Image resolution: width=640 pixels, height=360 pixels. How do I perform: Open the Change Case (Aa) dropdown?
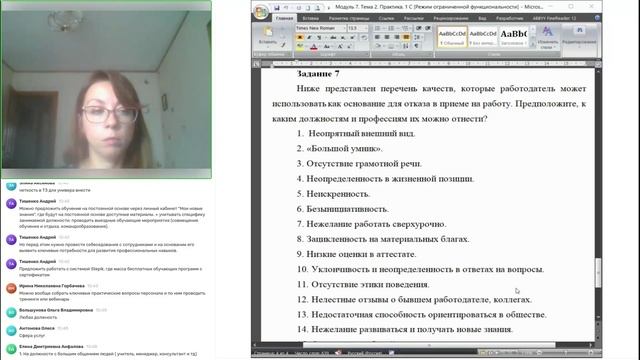coord(327,46)
